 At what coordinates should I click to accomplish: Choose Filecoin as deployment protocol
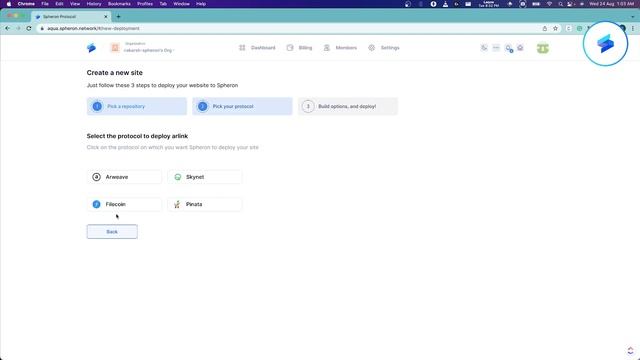point(124,204)
